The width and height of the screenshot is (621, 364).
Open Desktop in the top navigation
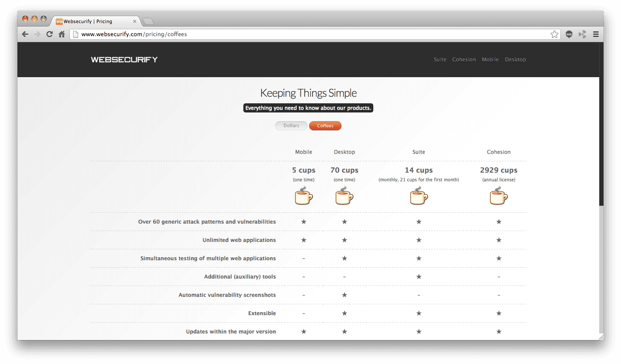[515, 60]
